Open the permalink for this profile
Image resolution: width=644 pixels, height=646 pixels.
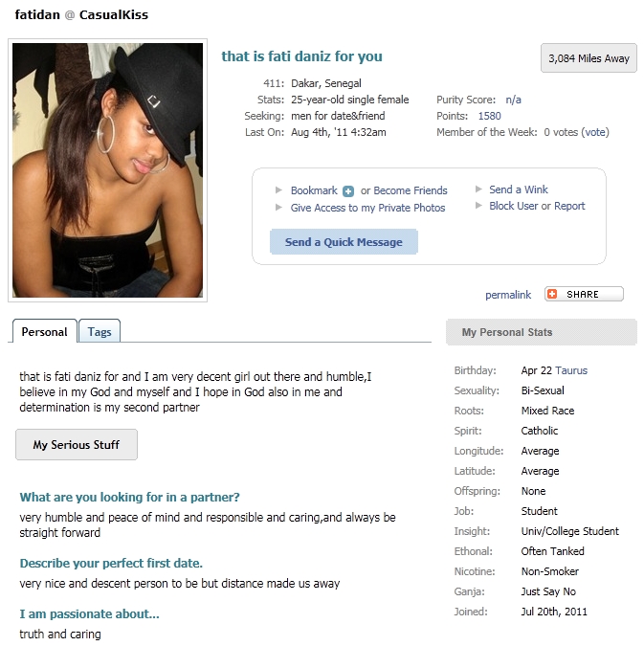point(508,295)
